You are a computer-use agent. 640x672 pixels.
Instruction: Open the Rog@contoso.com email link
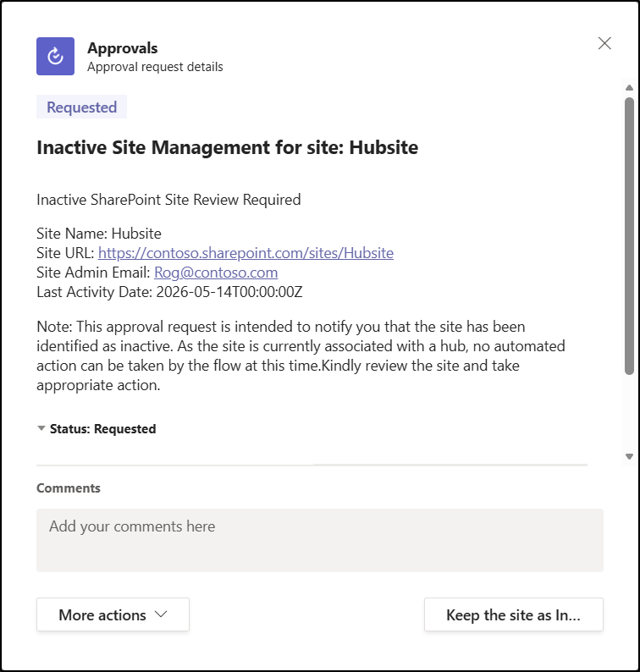click(216, 273)
